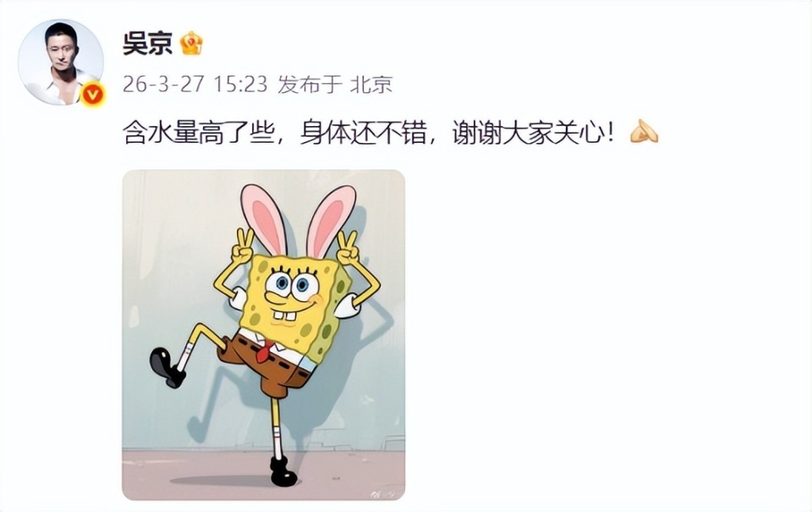Screen dimensions: 812x512
Task: Click the text 谢谢大家关心
Action: pyautogui.click(x=528, y=133)
